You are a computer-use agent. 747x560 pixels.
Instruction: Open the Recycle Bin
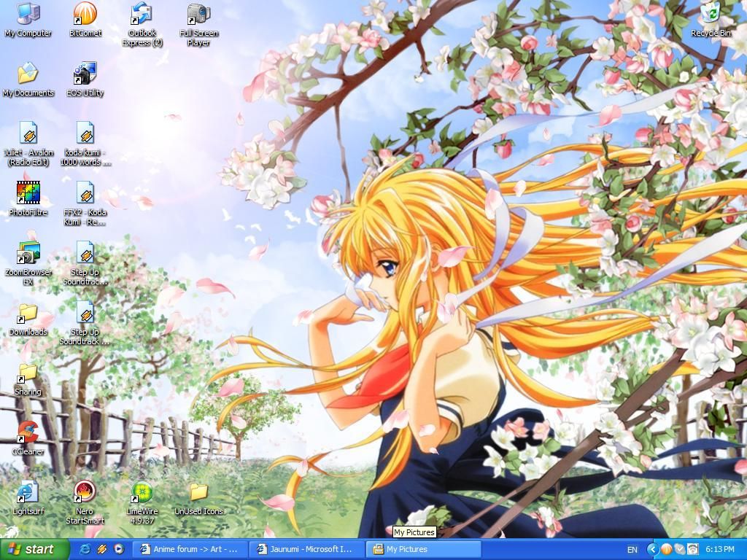click(x=711, y=20)
